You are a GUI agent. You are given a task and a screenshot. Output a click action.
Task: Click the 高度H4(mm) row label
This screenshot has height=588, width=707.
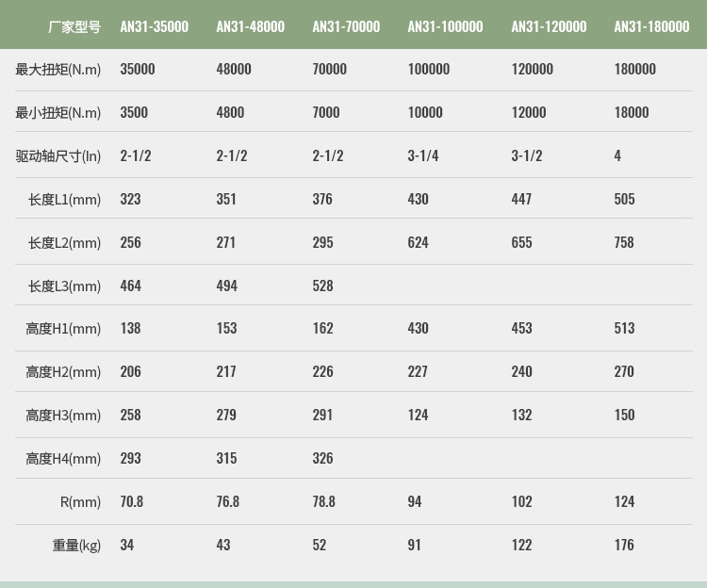63,458
